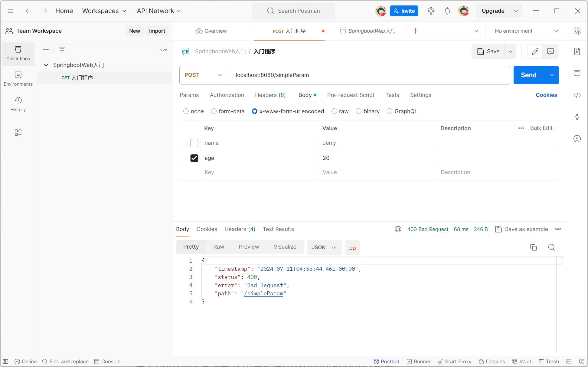This screenshot has width=588, height=367.
Task: Collapse the SpringbootWeb入门 collection
Action: (46, 65)
